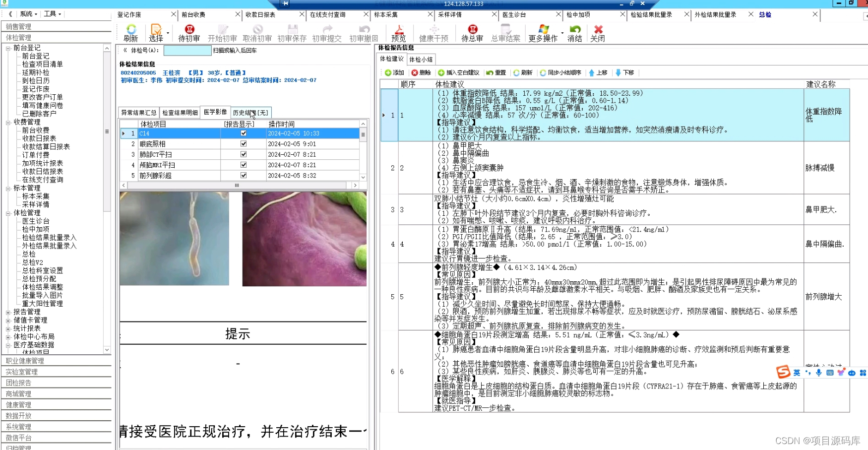Expand the 储值卡管理 tree node
This screenshot has height=450, width=868.
pyautogui.click(x=8, y=321)
